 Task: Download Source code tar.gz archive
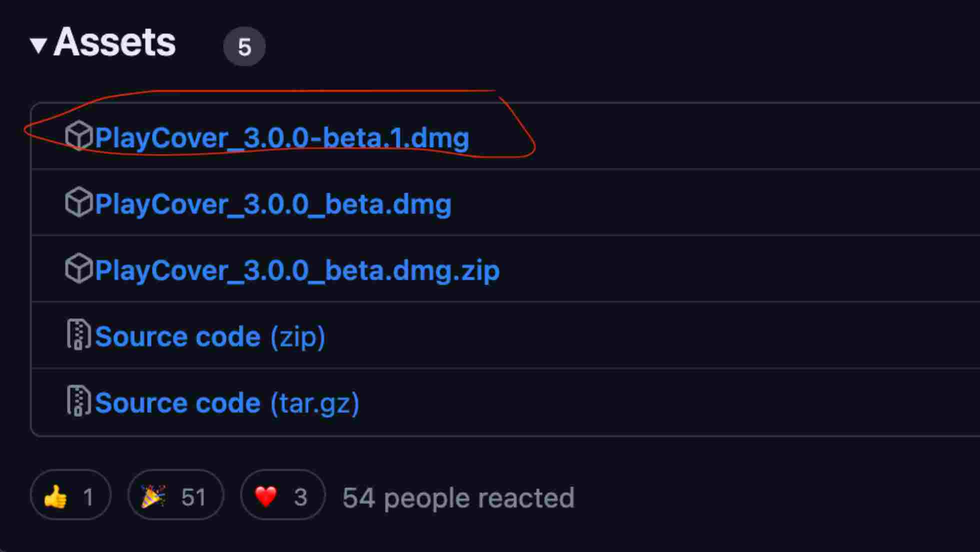pyautogui.click(x=227, y=402)
